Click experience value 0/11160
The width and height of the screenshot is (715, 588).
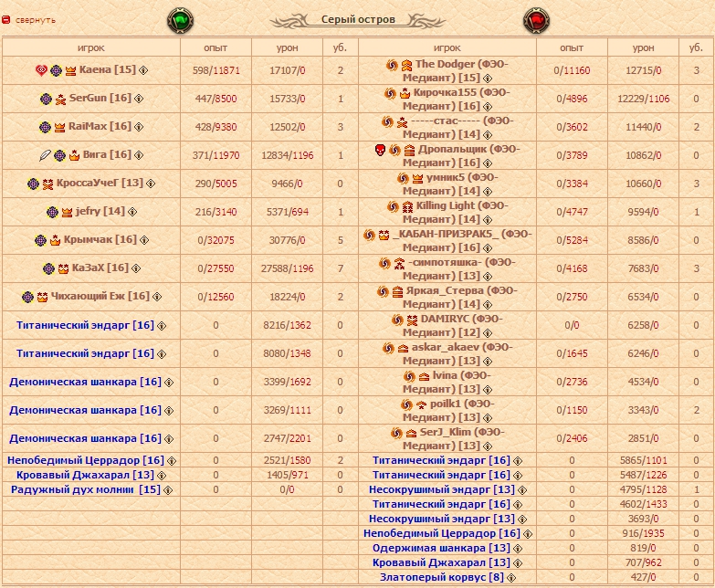(572, 70)
